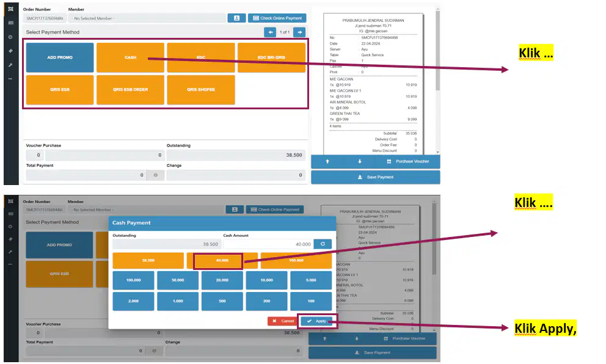Image resolution: width=606 pixels, height=364 pixels.
Task: Click the tag icon in left sidebar
Action: [10, 51]
